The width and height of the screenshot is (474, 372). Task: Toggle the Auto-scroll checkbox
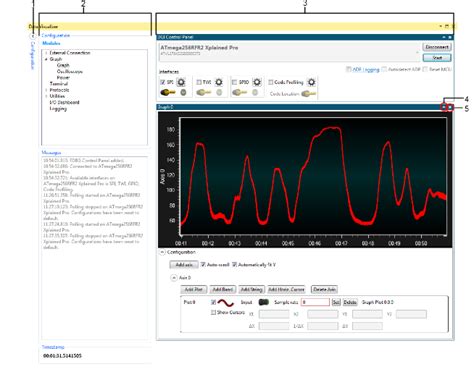click(203, 265)
